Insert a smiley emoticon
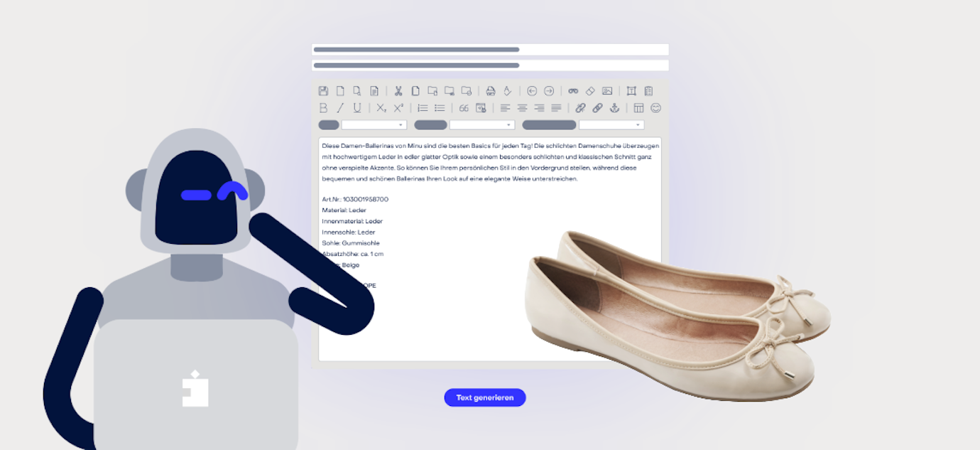This screenshot has width=980, height=450. 655,108
